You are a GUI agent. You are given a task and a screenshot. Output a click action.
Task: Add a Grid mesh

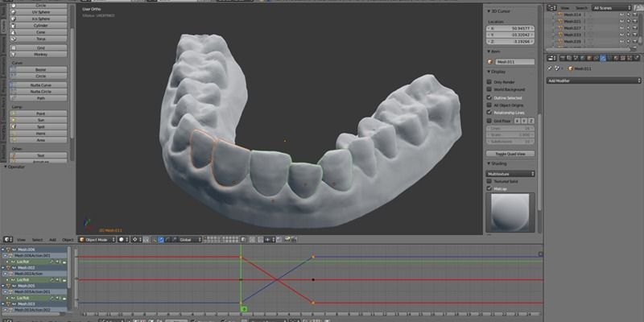click(x=40, y=47)
